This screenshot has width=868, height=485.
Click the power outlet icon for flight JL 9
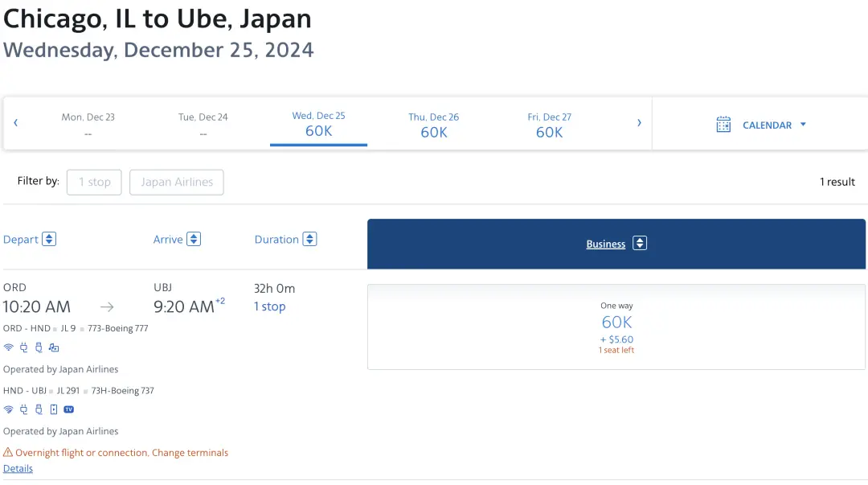point(23,347)
